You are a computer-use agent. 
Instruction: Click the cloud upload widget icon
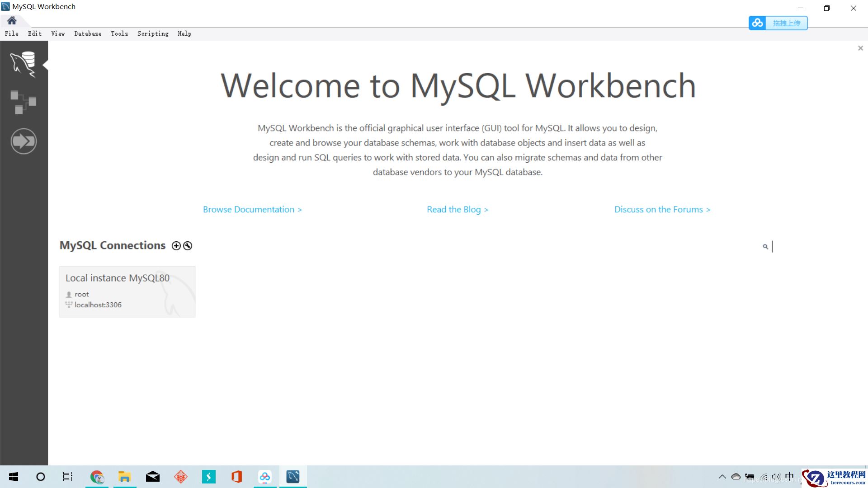pyautogui.click(x=758, y=23)
